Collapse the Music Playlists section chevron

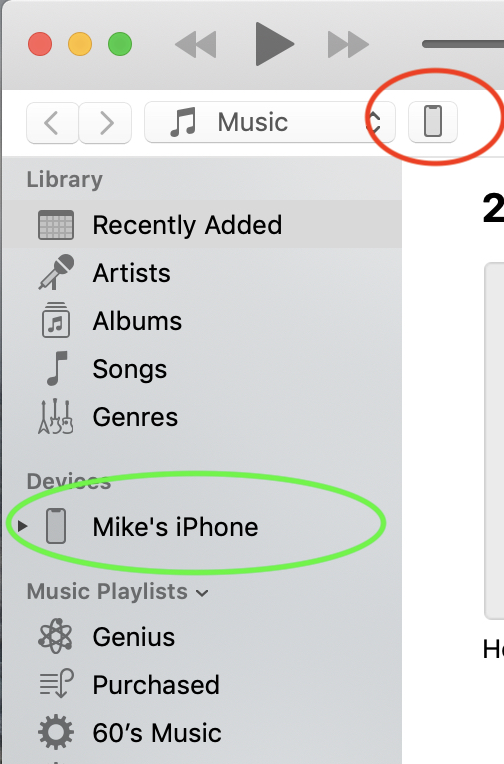point(202,593)
